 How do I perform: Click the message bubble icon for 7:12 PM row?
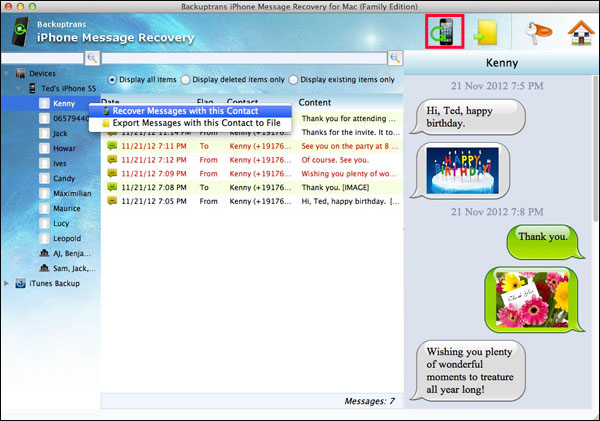(x=112, y=160)
